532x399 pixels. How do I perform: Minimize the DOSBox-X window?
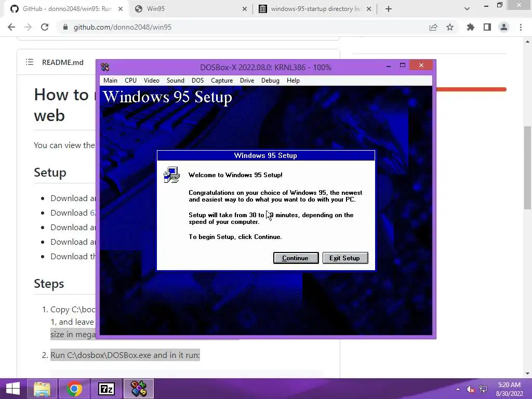[x=389, y=65]
